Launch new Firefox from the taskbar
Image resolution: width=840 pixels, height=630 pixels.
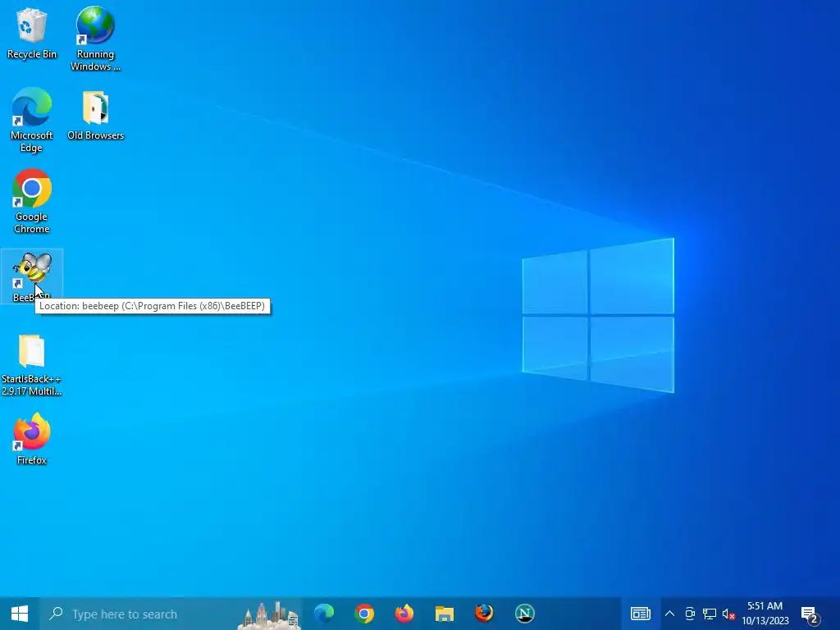(404, 614)
